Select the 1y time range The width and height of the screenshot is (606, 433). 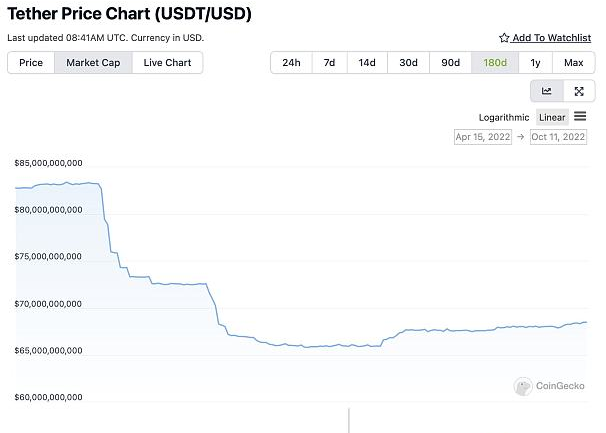535,63
